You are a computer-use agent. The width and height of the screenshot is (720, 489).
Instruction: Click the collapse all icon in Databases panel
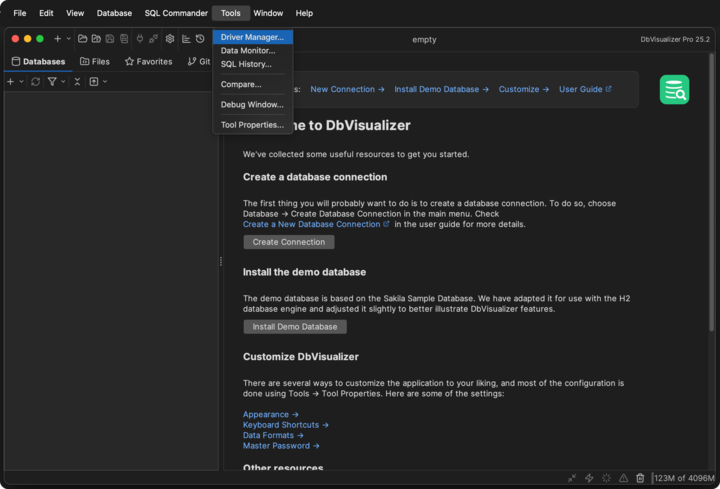[77, 81]
